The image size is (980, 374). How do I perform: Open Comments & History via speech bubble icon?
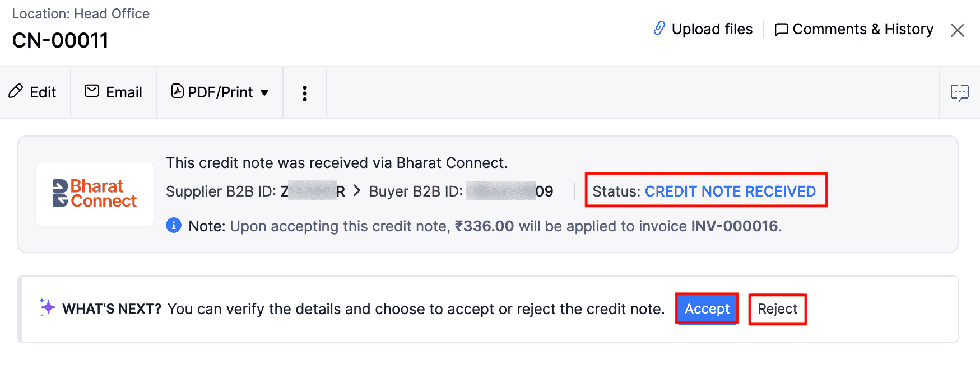tap(782, 29)
